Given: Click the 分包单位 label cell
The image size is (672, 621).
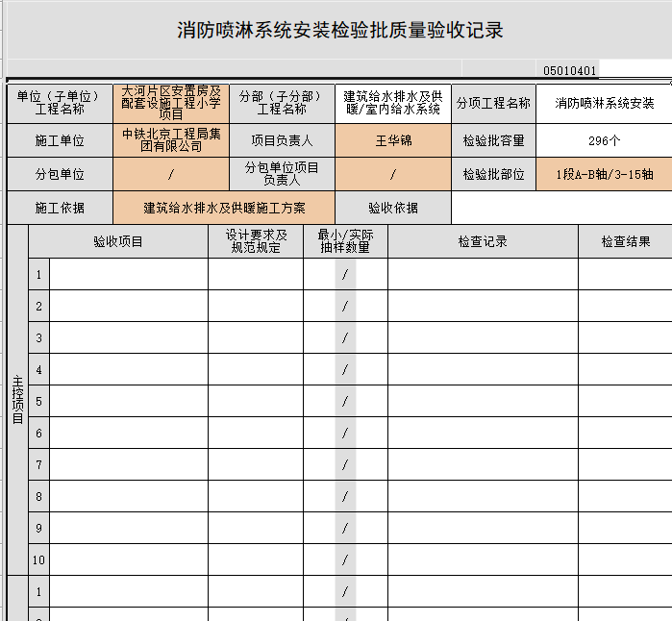Looking at the screenshot, I should pos(60,174).
